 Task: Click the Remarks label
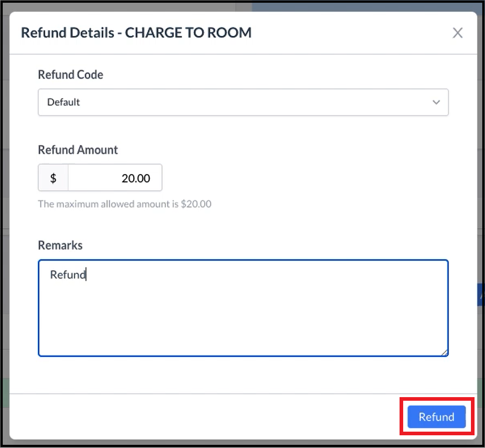60,245
